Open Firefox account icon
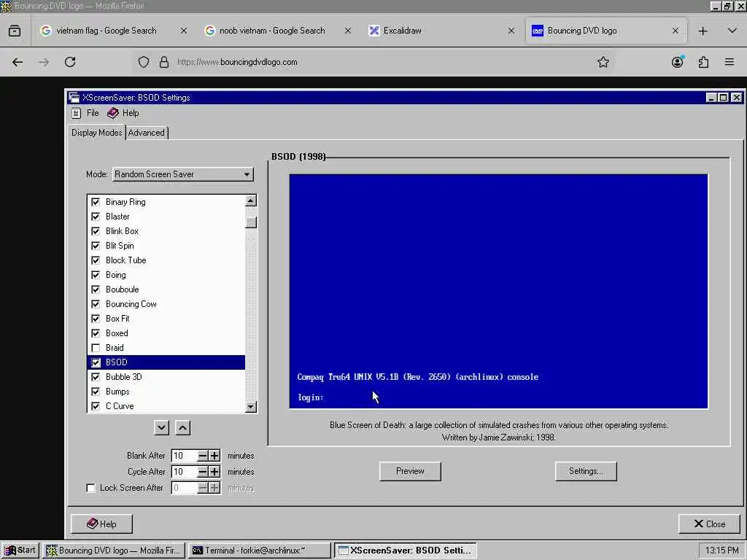Screen dimensions: 747x560 click(x=678, y=62)
